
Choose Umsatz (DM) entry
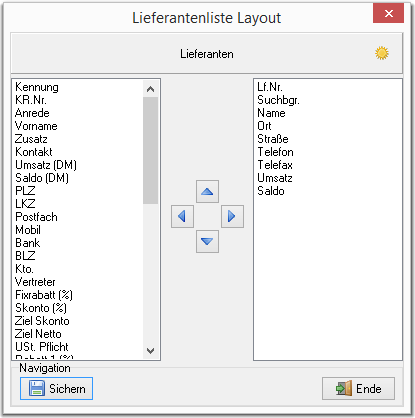[x=46, y=165]
